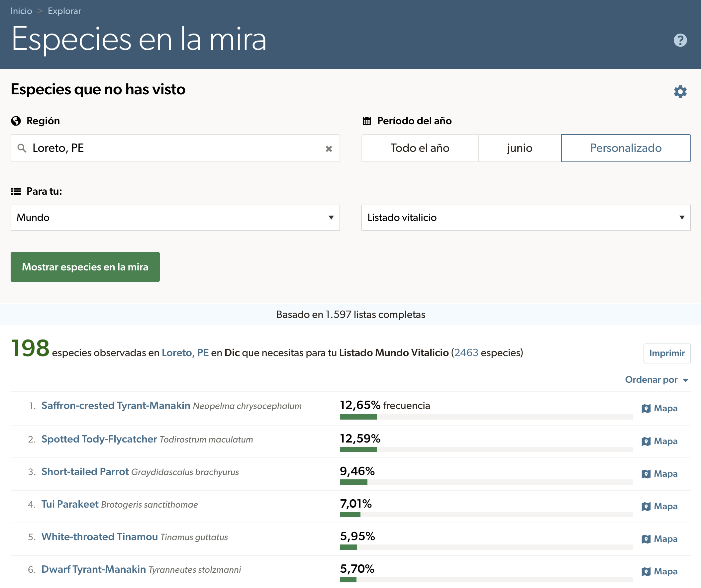Open White-throated Tinamou species page
Viewport: 701px width, 588px height.
click(99, 537)
